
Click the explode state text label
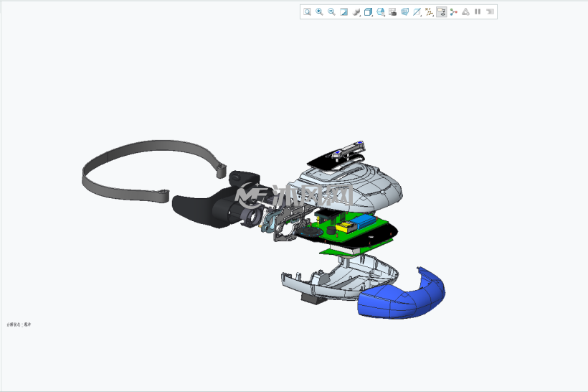(19, 325)
